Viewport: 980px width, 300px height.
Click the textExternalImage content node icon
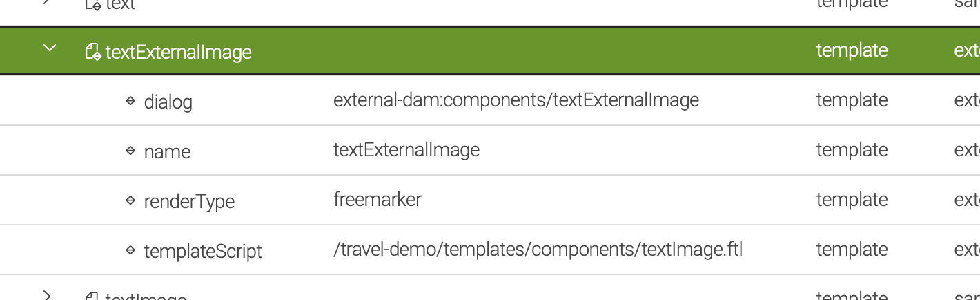(x=93, y=52)
